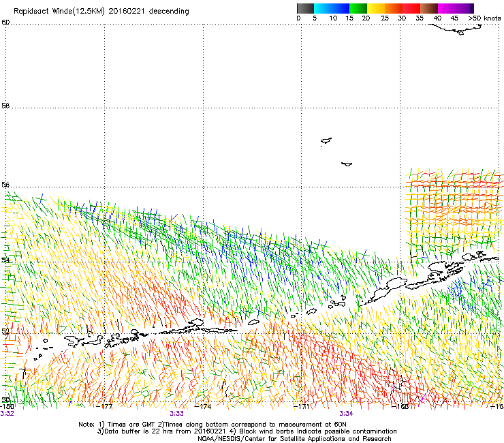Click the orange 25–30 knots legend segment

[x=394, y=8]
